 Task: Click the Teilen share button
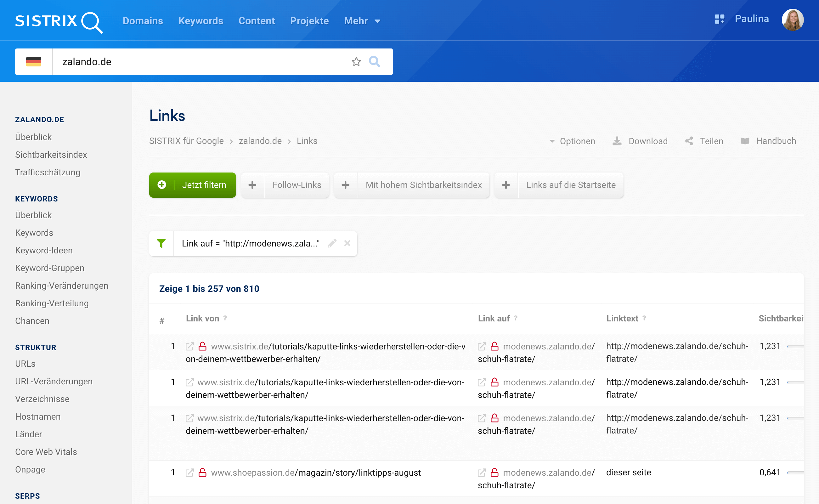coord(704,141)
